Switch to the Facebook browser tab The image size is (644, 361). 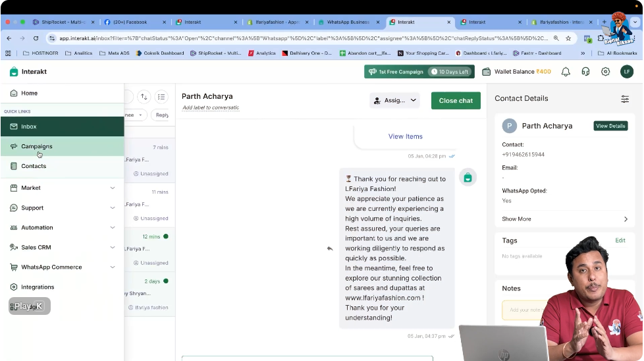point(134,22)
